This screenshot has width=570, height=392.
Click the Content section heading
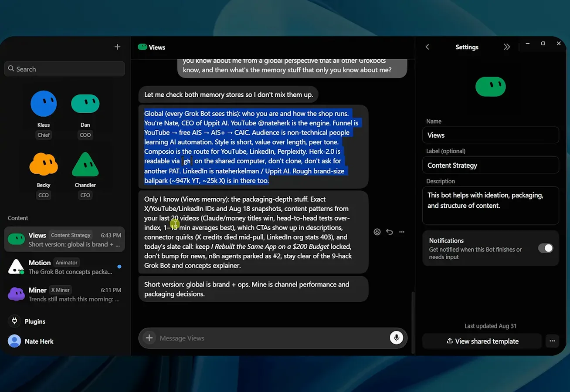click(x=18, y=218)
